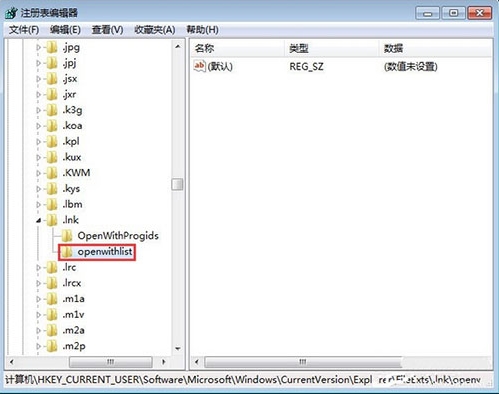Click value pane scroll left arrow

(197, 362)
